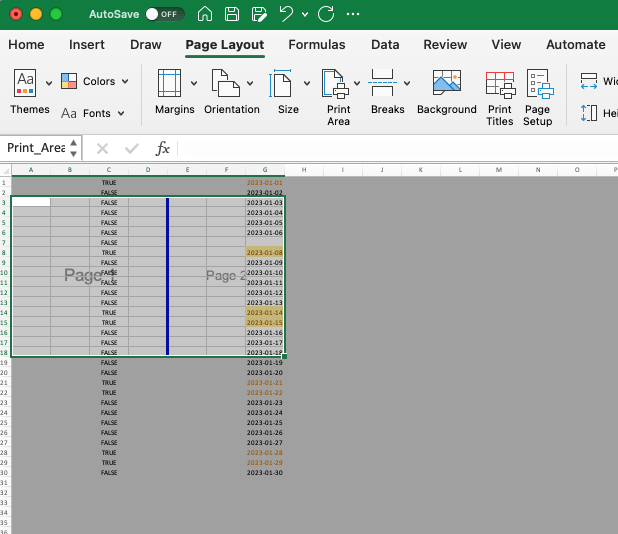This screenshot has width=618, height=534.
Task: Open the Name Box dropdown arrows
Action: [x=74, y=148]
